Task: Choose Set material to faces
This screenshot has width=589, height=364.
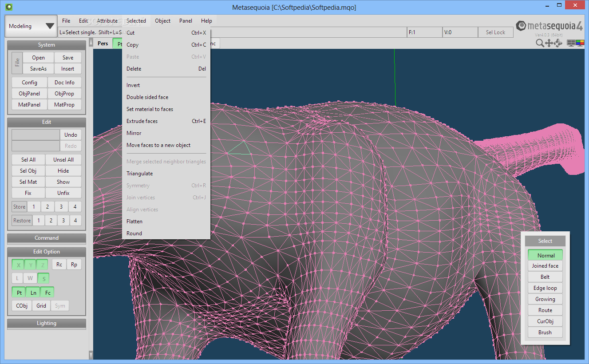Action: [166, 109]
